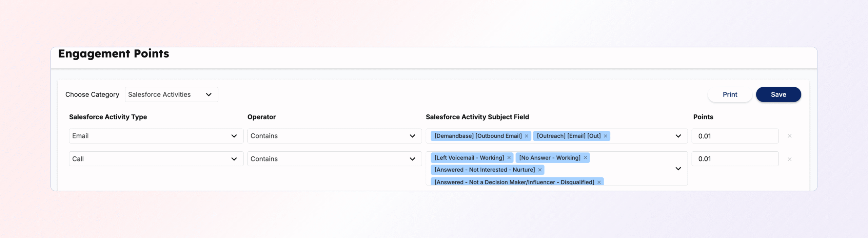Edit the Points field for Call row
Image resolution: width=868 pixels, height=238 pixels.
[735, 159]
